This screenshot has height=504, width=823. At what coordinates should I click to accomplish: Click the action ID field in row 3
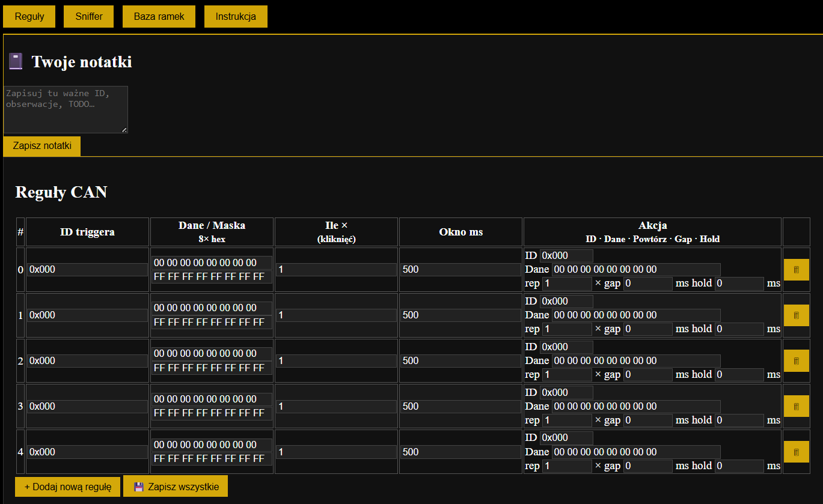[x=566, y=393]
